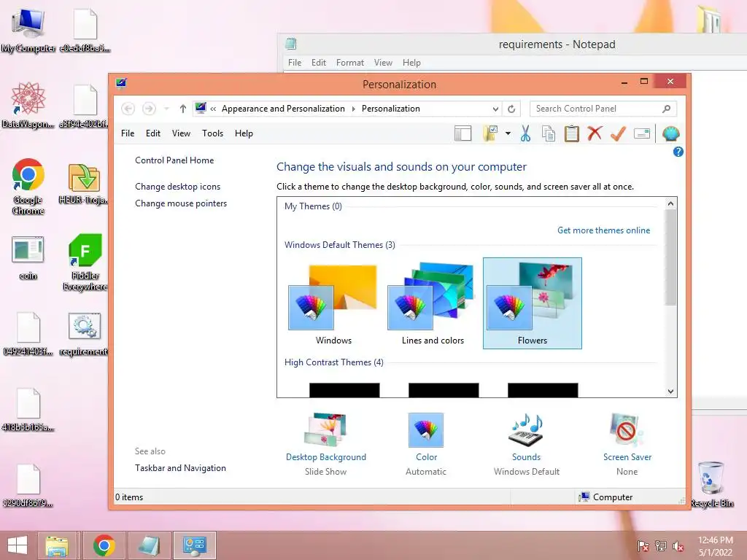This screenshot has width=747, height=560.
Task: Open the Format menu in Notepad
Action: point(349,63)
